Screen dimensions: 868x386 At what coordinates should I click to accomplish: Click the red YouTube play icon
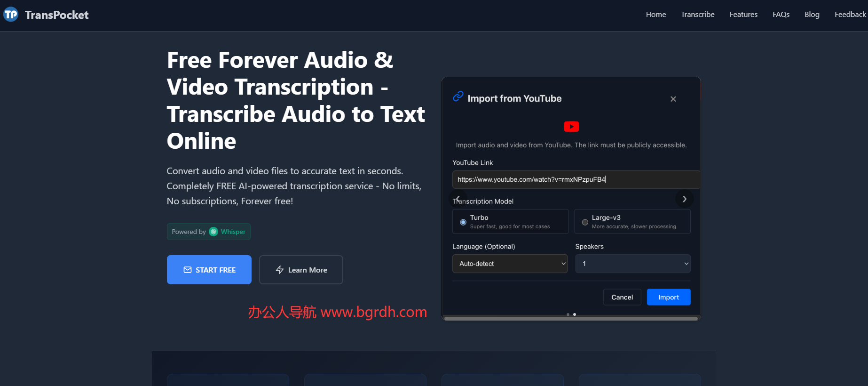571,127
